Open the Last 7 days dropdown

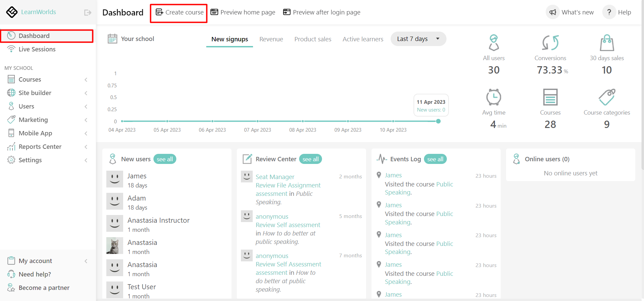[x=418, y=39]
